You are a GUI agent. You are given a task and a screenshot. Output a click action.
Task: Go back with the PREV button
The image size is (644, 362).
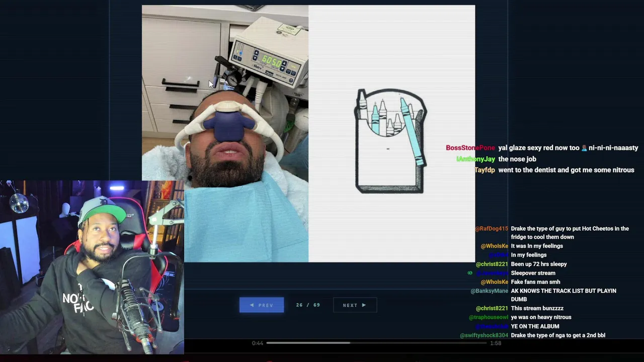(x=262, y=305)
